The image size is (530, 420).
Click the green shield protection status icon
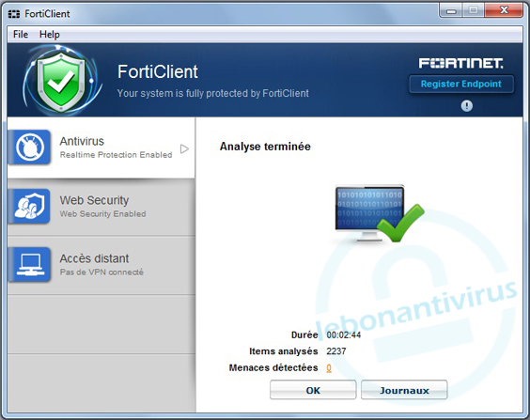(x=61, y=82)
